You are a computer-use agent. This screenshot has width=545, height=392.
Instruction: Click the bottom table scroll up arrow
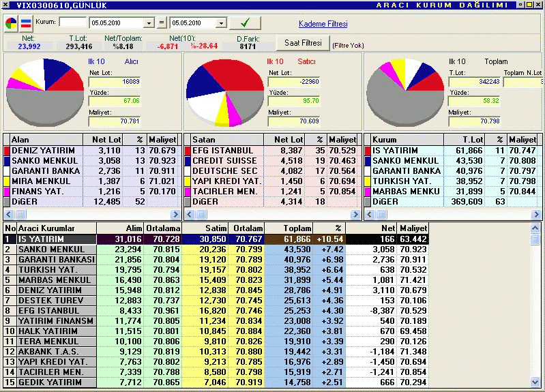(x=535, y=228)
